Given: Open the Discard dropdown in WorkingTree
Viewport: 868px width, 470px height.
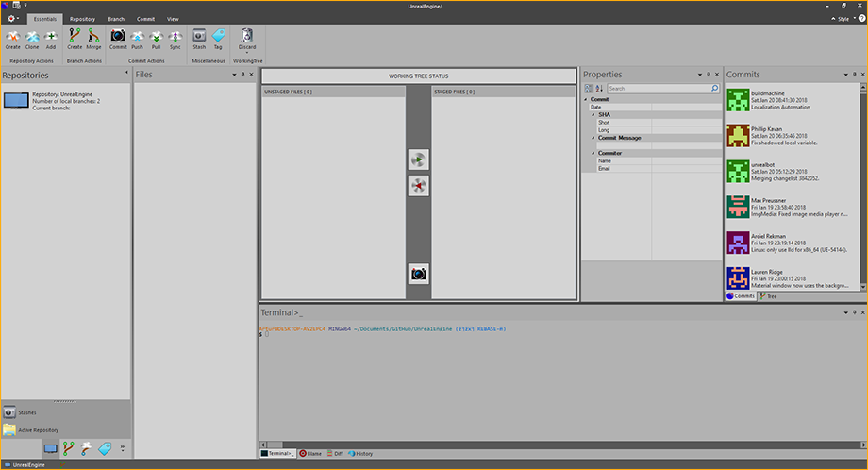Looking at the screenshot, I should pos(247,51).
